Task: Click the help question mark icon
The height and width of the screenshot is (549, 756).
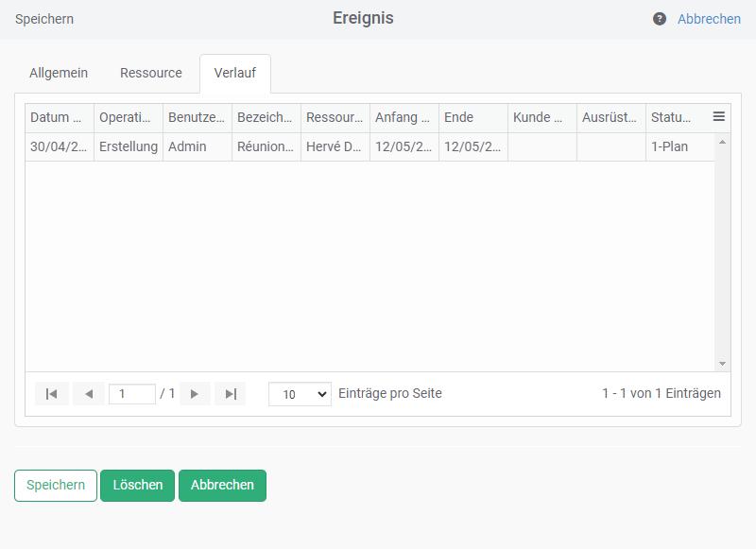Action: (660, 19)
